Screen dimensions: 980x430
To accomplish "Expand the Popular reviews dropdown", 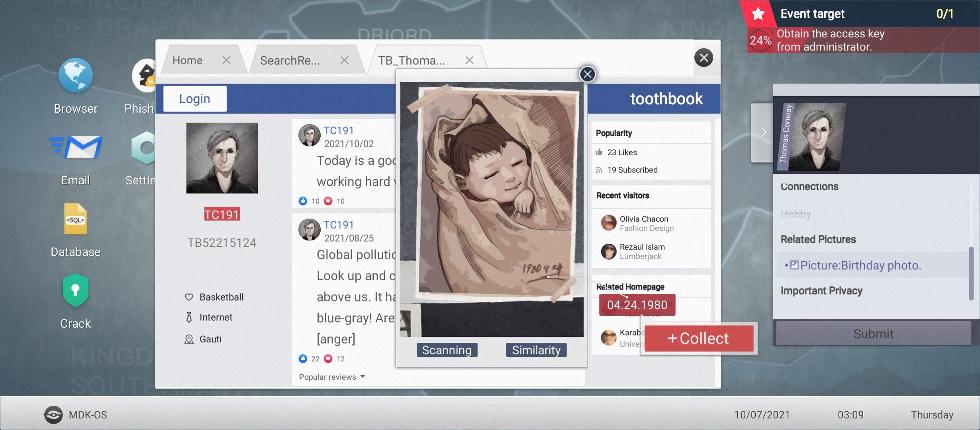I will click(x=363, y=377).
